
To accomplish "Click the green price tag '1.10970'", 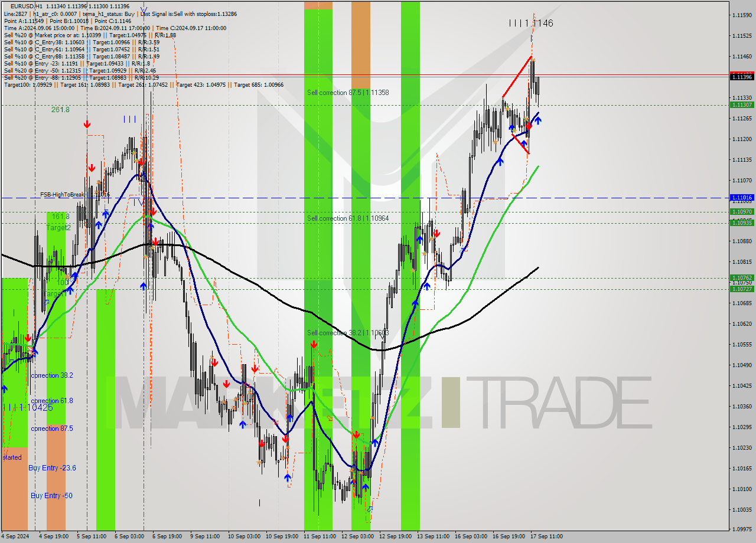I will 742,211.
